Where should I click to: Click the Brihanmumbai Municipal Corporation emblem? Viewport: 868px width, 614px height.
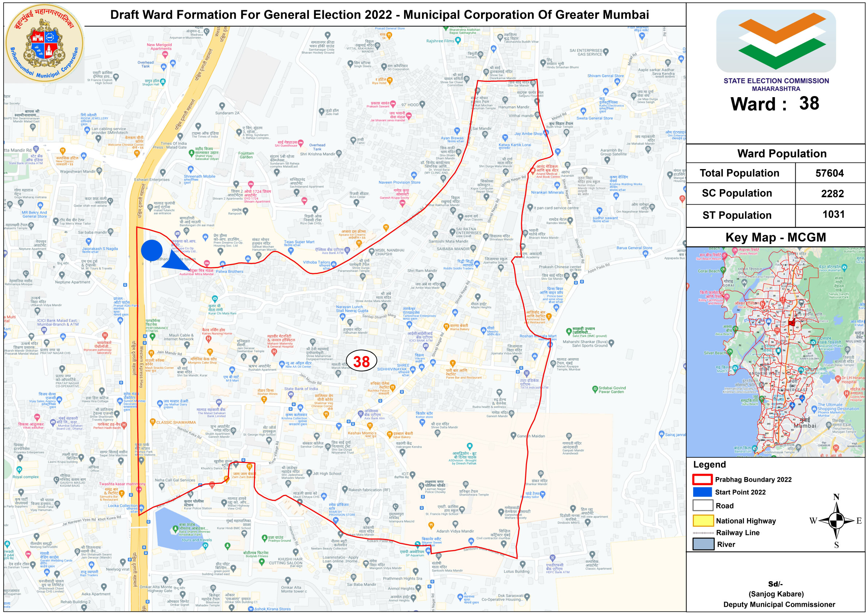click(x=45, y=43)
